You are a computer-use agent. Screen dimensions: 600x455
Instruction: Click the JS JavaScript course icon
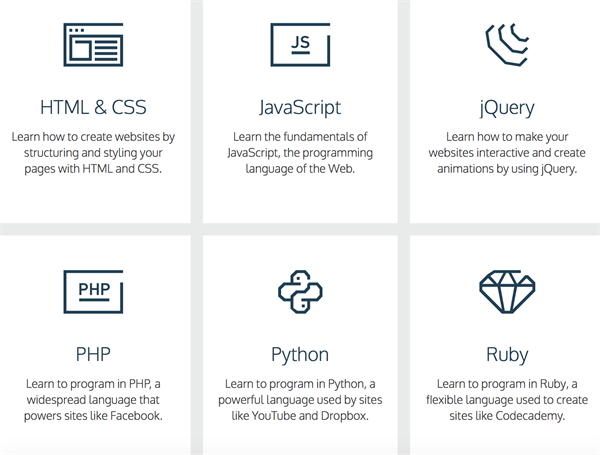[x=300, y=44]
